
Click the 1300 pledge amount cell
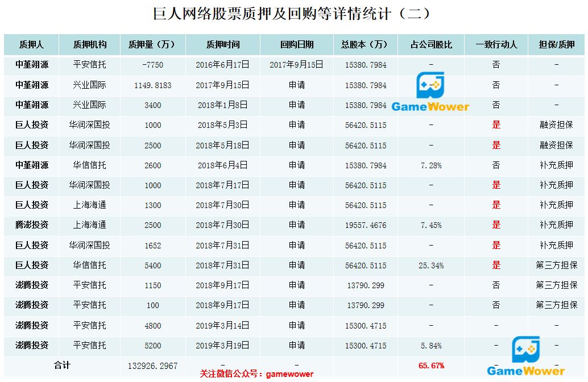(152, 205)
